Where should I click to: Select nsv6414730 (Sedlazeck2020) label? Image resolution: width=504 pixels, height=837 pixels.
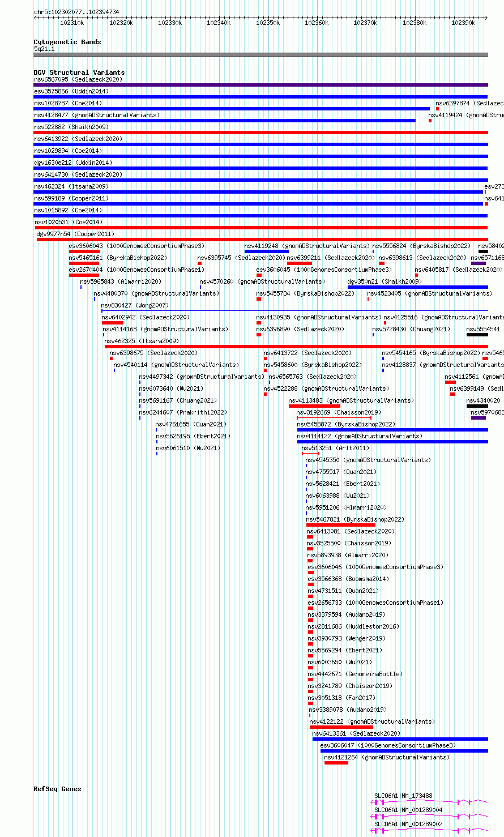78,174
